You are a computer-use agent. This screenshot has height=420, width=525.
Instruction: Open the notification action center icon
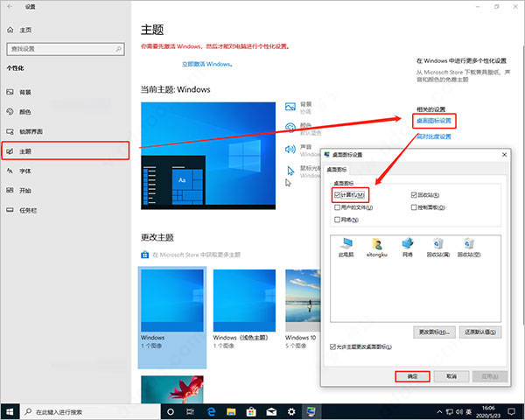[x=511, y=411]
